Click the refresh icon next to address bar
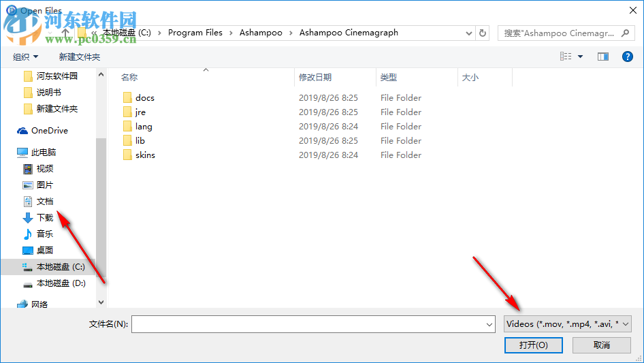Screen dimensions: 644x363 [x=483, y=33]
